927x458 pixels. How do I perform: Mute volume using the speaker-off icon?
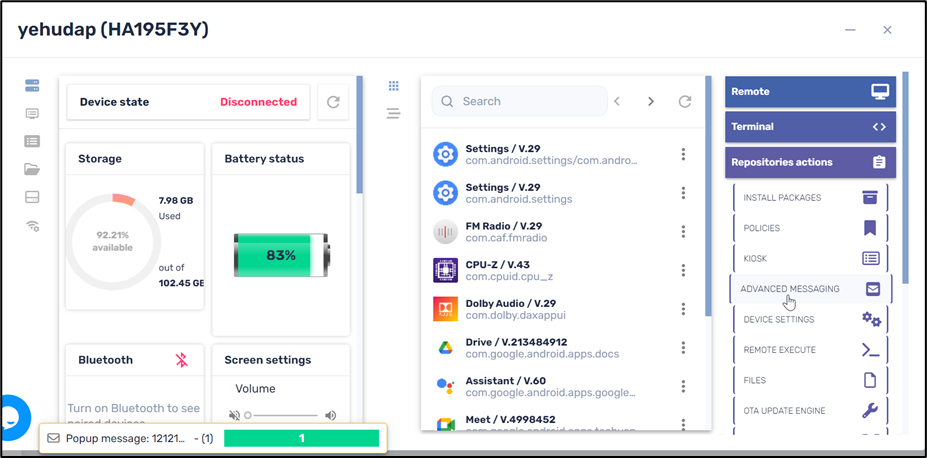coord(234,415)
